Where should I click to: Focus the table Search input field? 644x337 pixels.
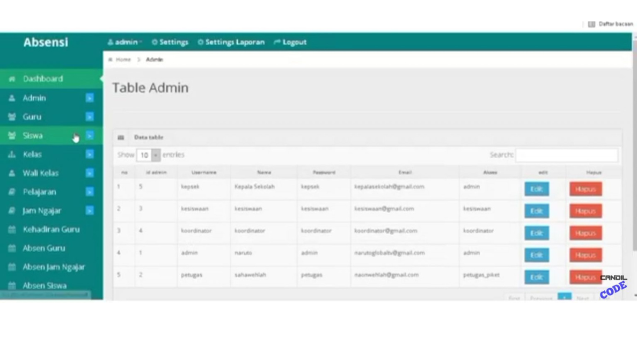[566, 155]
